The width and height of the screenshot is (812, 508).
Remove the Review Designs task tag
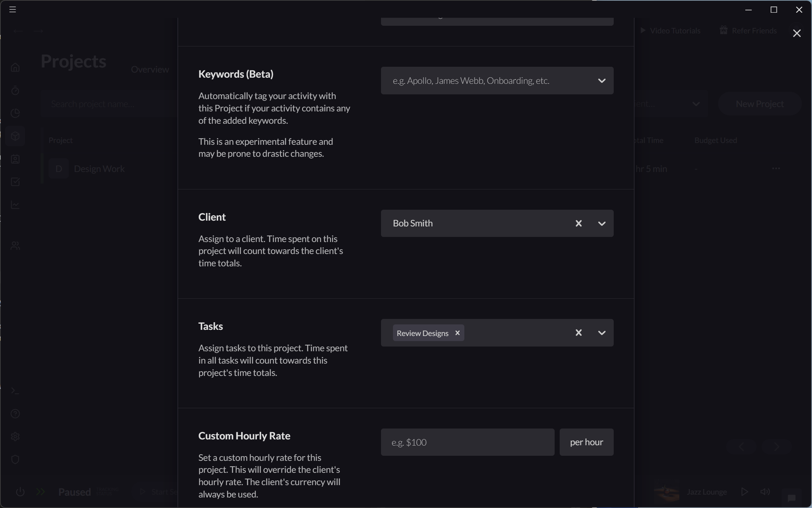457,333
